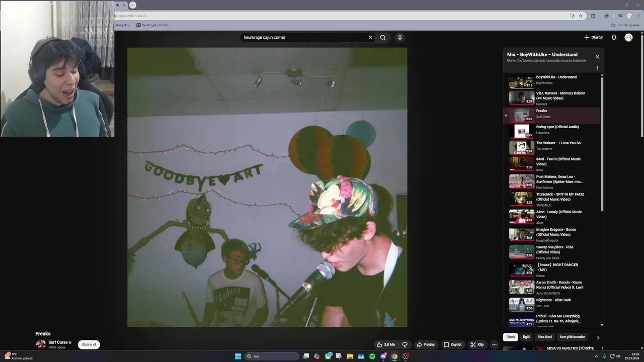Click the Freaks video player
Image resolution: width=644 pixels, height=362 pixels.
pos(267,187)
